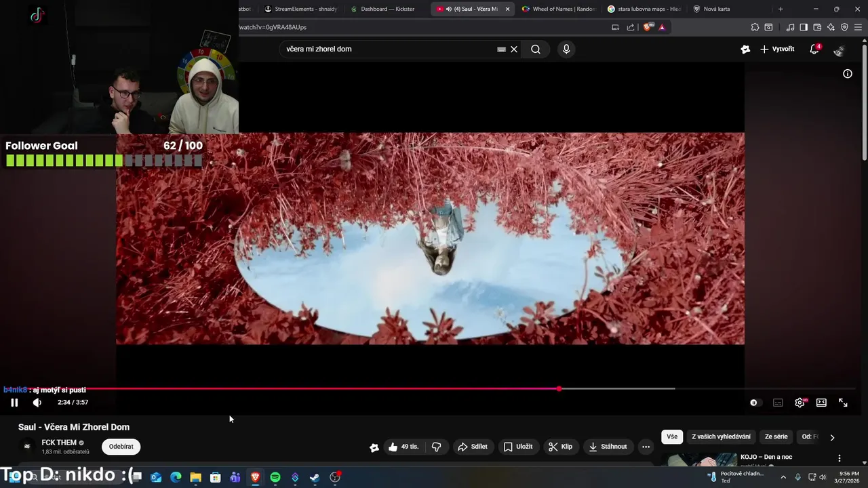Open Microsoft Edge from the taskbar
This screenshot has height=488, width=868.
176,477
